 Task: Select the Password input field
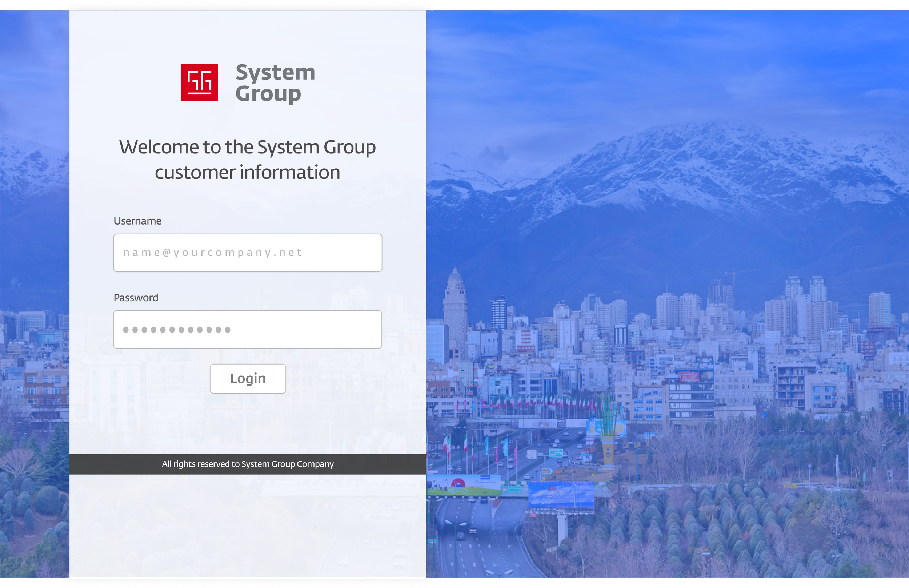248,329
